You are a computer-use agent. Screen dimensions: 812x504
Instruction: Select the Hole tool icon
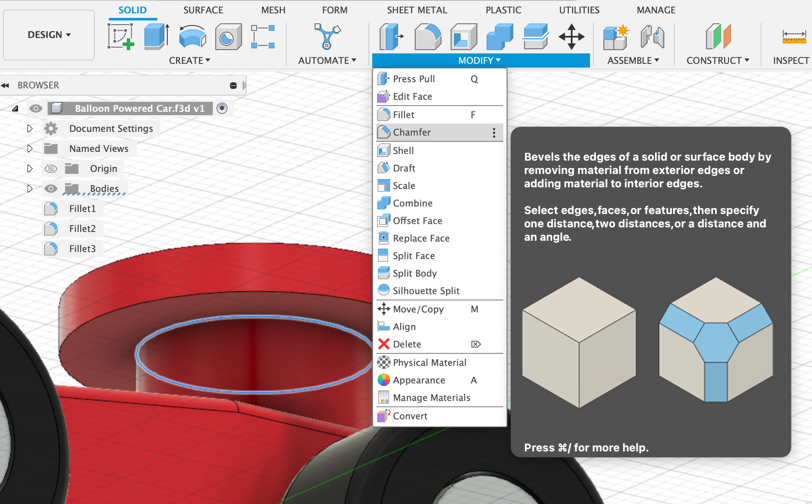tap(228, 37)
